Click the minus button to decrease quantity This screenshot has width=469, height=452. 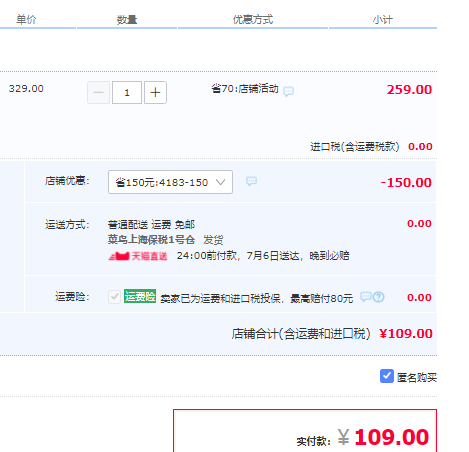99,92
